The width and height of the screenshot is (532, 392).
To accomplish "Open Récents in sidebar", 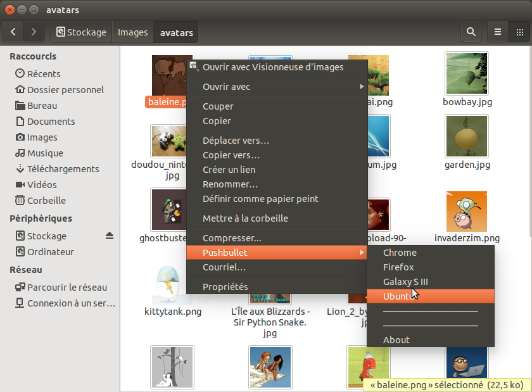I will [x=44, y=73].
